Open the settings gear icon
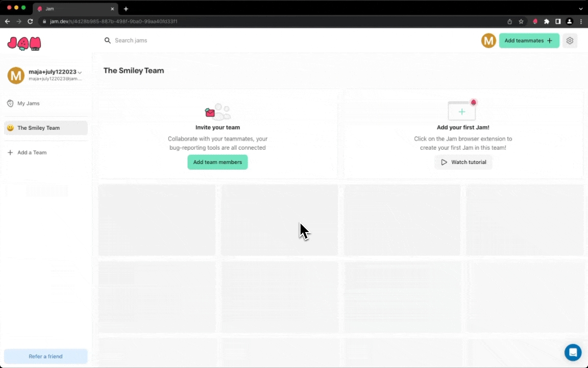 [570, 41]
